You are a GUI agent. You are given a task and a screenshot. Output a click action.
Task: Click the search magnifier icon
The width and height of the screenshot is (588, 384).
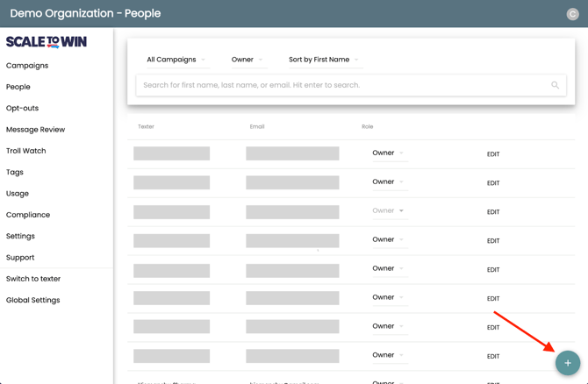[555, 85]
